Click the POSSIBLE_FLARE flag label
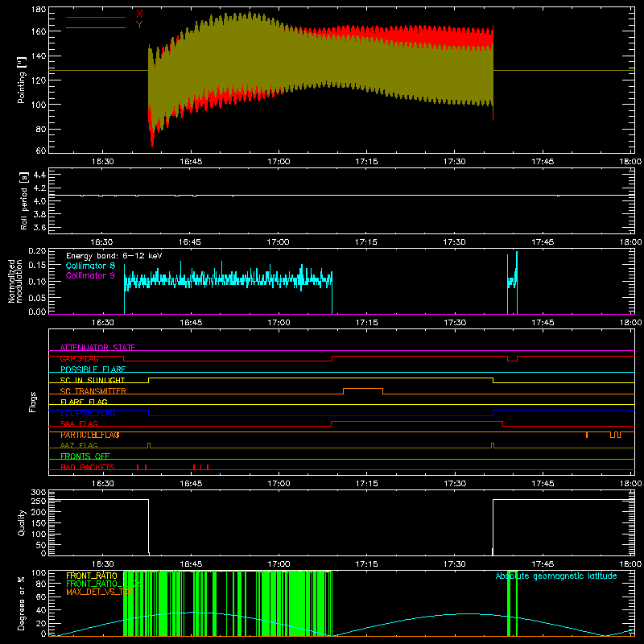The width and height of the screenshot is (644, 644). pos(93,369)
